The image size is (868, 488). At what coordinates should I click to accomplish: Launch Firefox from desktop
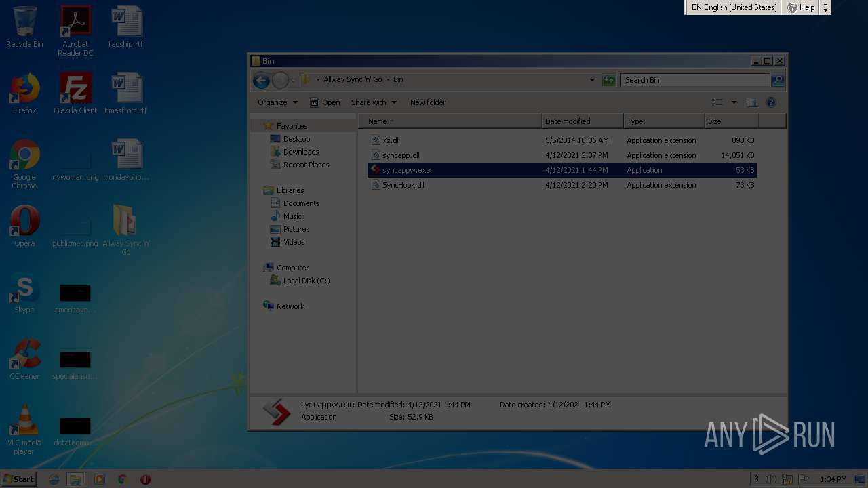click(24, 94)
